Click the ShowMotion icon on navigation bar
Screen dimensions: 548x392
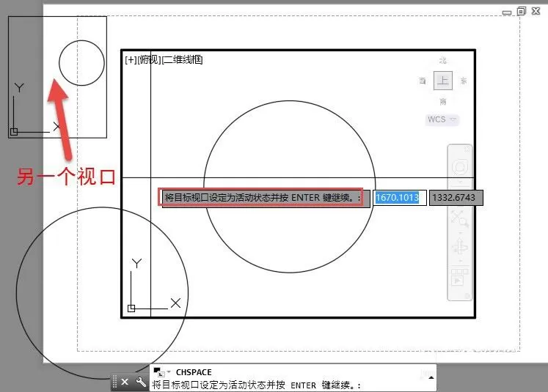tap(459, 277)
